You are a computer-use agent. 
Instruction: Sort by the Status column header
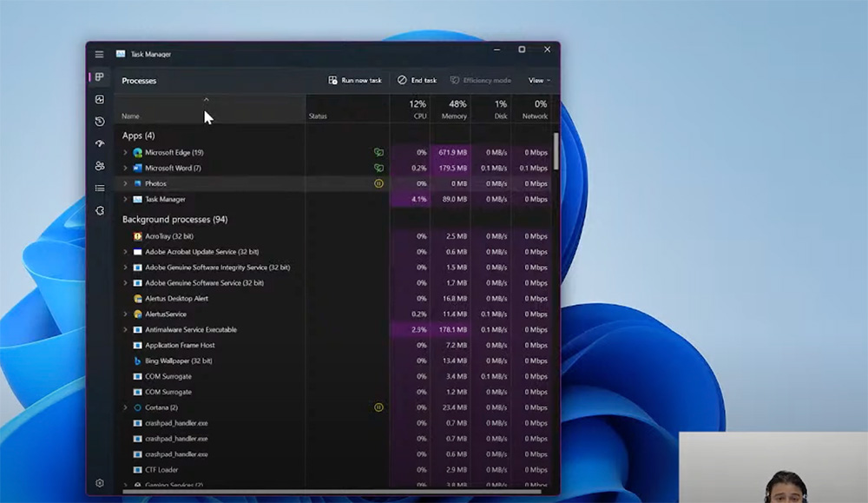tap(348, 109)
